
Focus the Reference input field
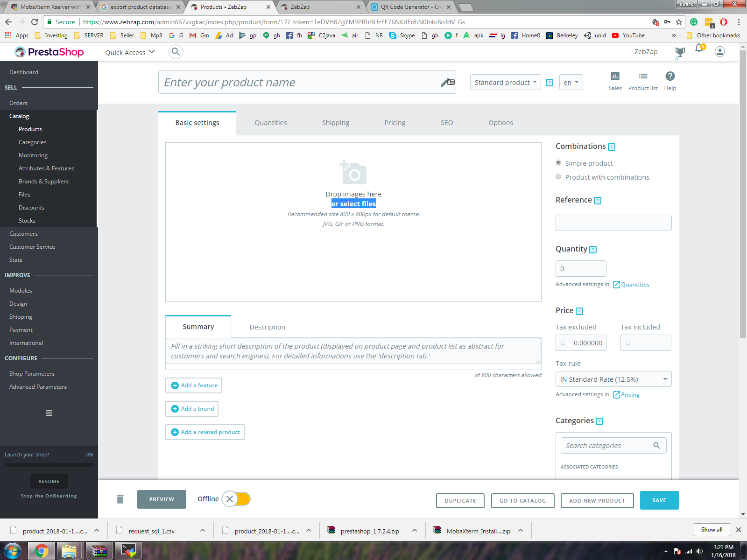click(x=613, y=223)
